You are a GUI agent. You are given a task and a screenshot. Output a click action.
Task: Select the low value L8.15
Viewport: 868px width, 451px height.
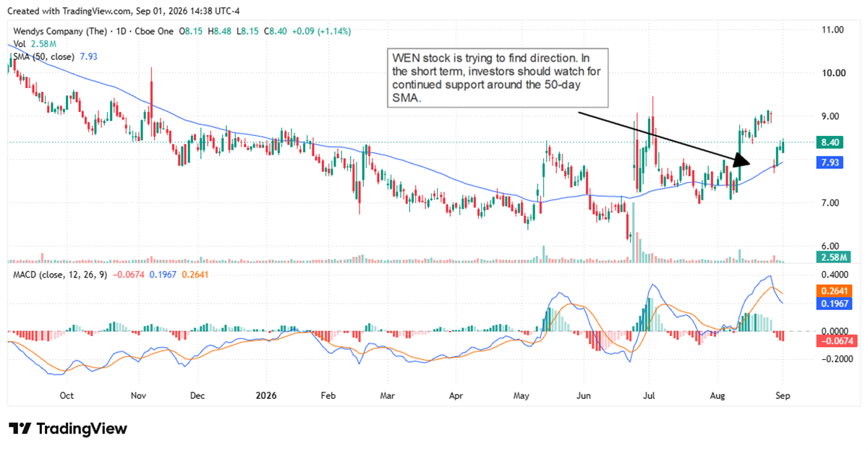click(246, 32)
